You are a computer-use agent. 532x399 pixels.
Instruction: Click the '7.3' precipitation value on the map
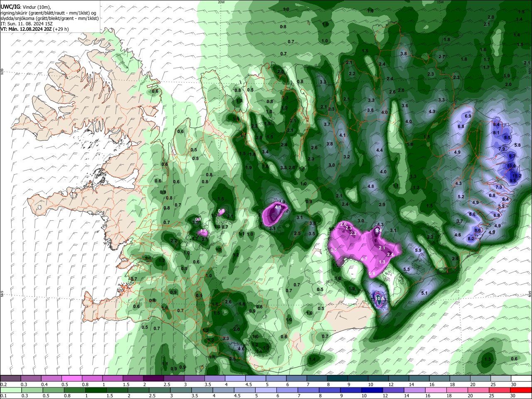pyautogui.click(x=499, y=187)
